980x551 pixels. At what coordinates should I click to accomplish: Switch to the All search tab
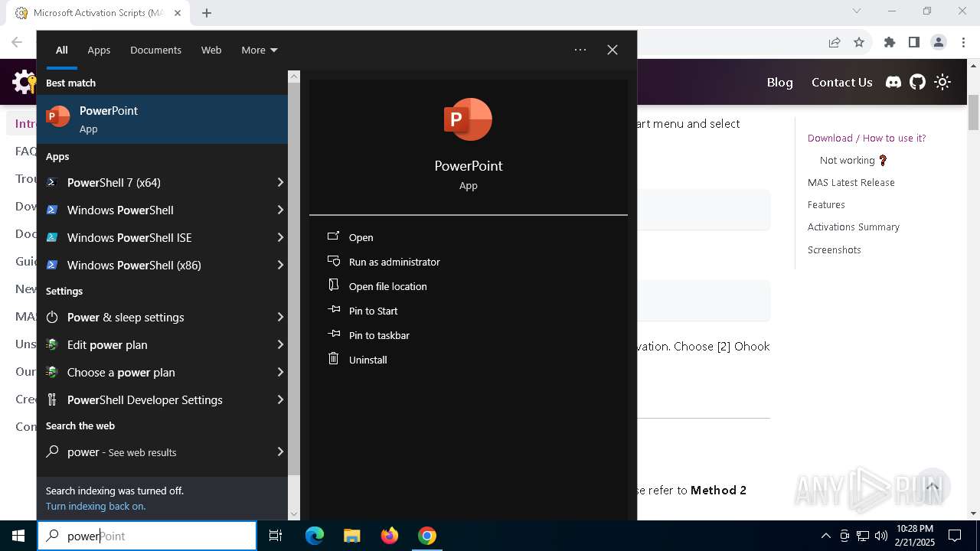[x=62, y=50]
